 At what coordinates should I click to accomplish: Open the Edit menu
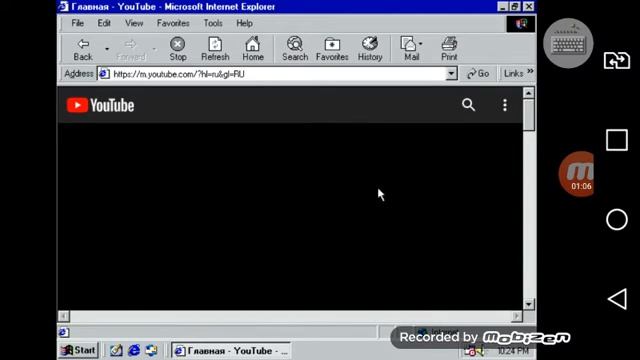104,23
